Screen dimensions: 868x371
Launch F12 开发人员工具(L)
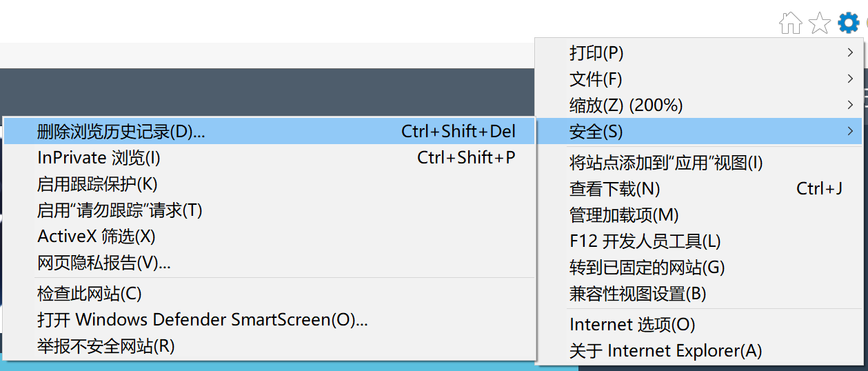pos(699,241)
